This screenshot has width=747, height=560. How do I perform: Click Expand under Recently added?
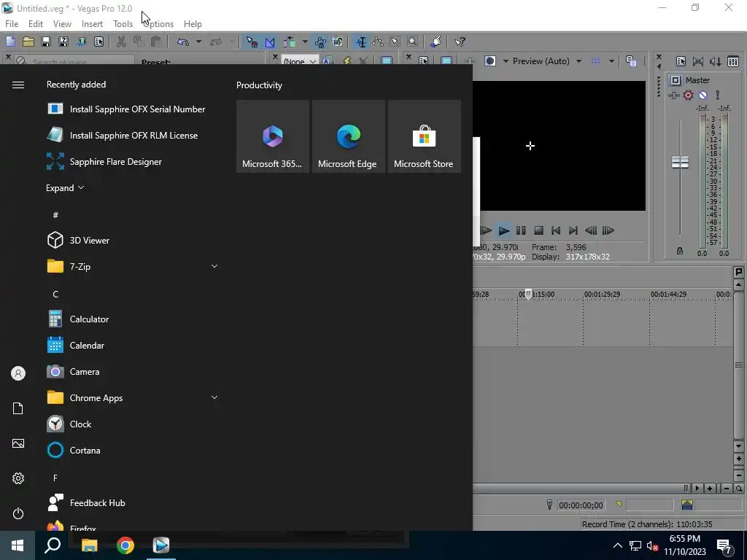[x=65, y=187]
